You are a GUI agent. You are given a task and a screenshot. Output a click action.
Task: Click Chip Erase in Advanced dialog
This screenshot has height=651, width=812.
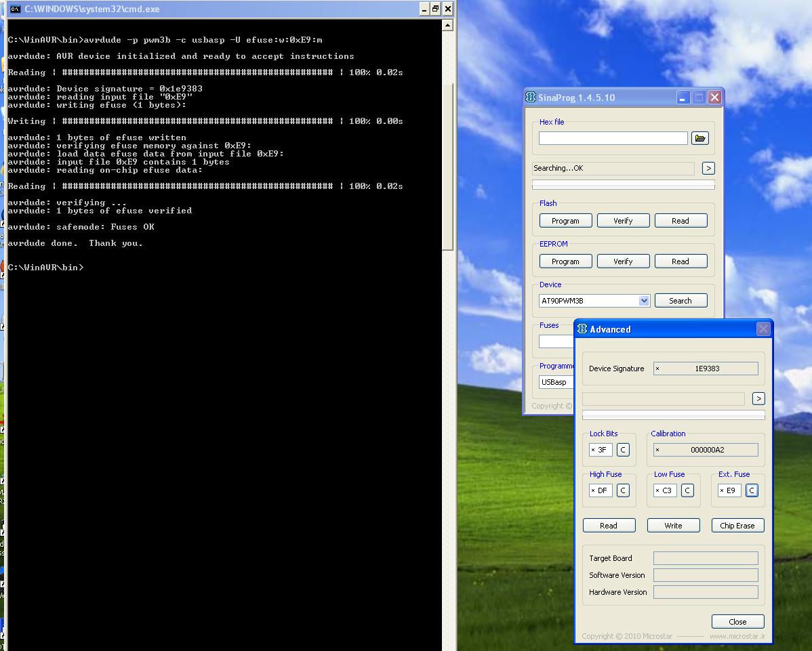coord(737,526)
